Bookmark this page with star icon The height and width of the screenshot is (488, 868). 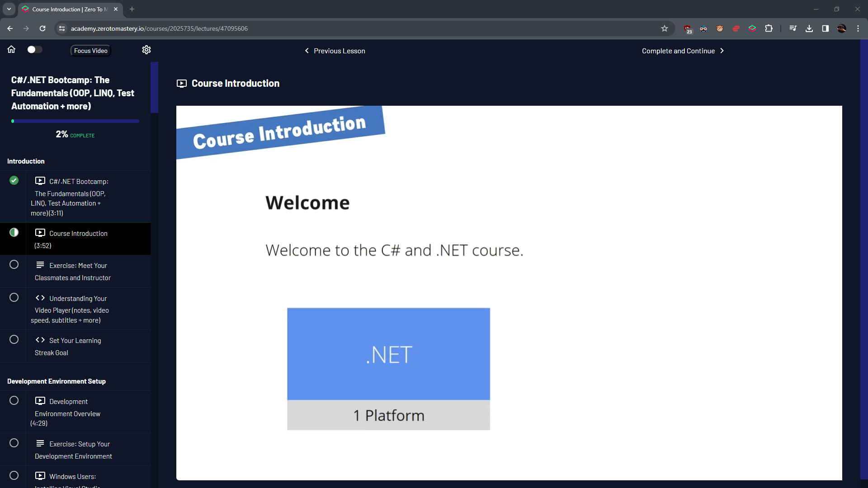tap(664, 28)
